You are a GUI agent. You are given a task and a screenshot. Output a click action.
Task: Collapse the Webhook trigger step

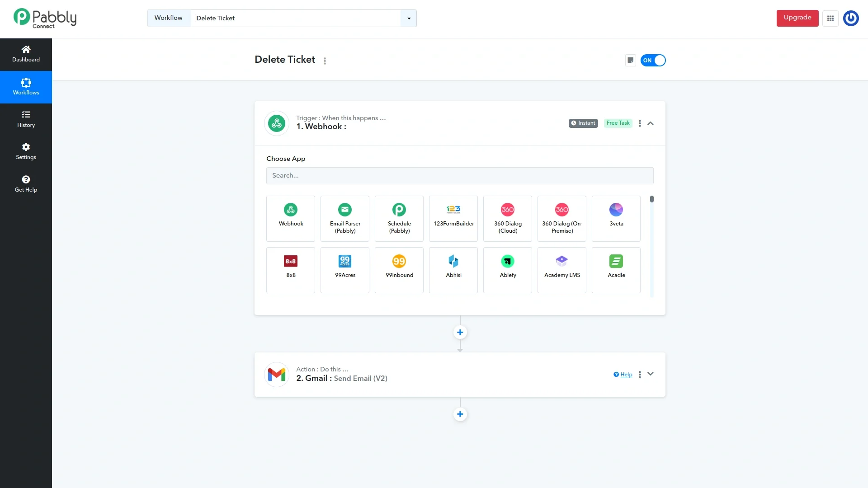(651, 123)
